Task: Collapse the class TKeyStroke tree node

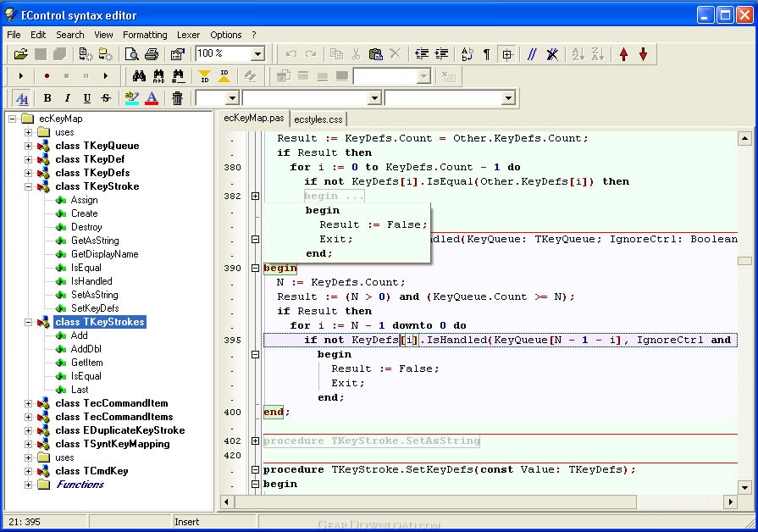Action: tap(28, 186)
